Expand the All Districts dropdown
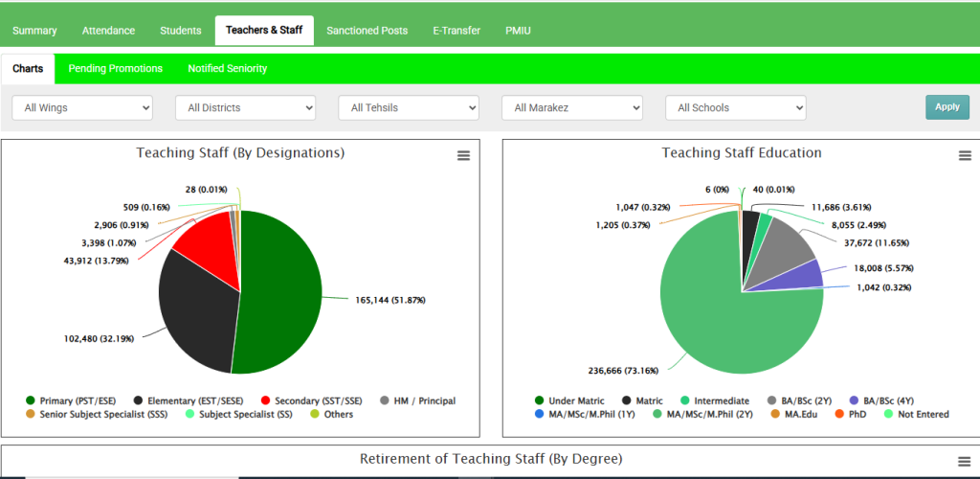Viewport: 980px width, 479px height. 245,108
